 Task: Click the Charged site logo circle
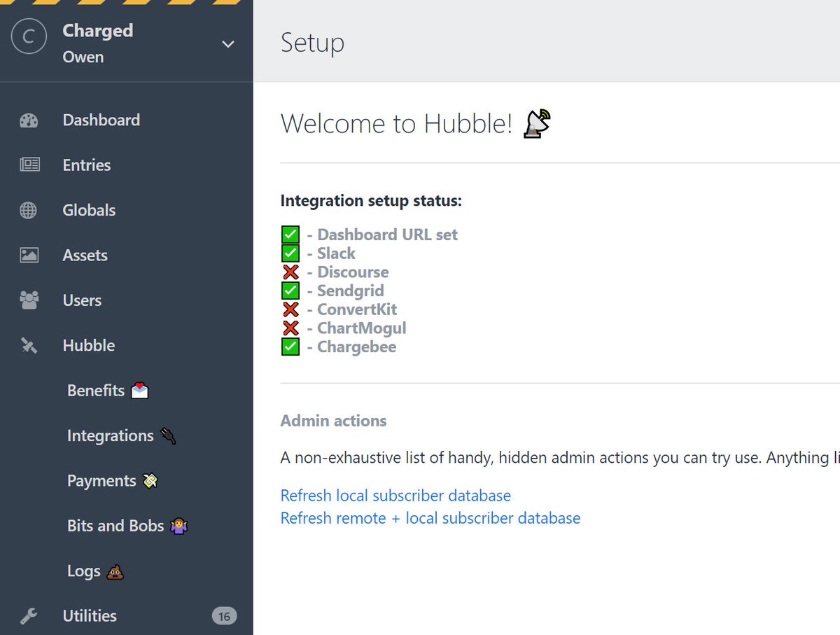pos(29,36)
